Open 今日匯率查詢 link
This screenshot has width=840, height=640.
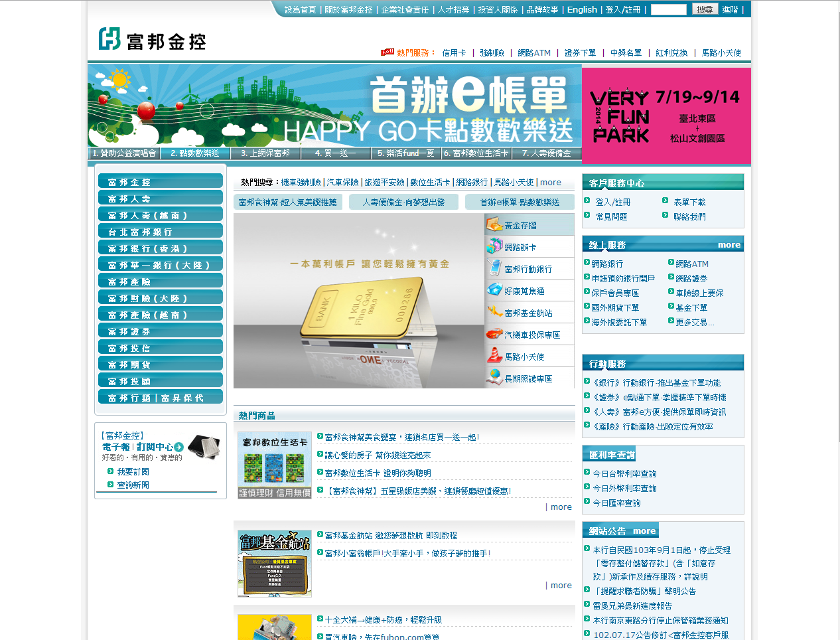616,503
